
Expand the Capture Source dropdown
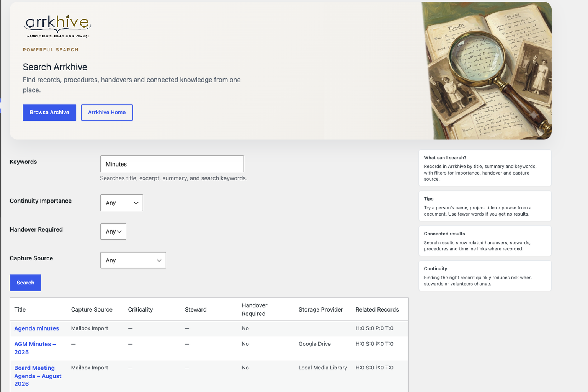tap(133, 260)
